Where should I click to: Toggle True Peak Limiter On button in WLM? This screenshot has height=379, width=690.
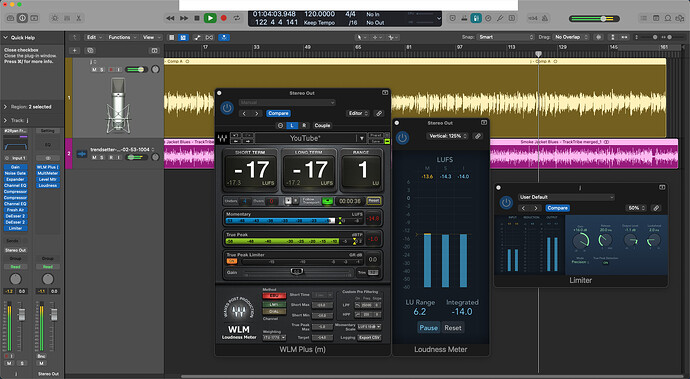[x=231, y=261]
